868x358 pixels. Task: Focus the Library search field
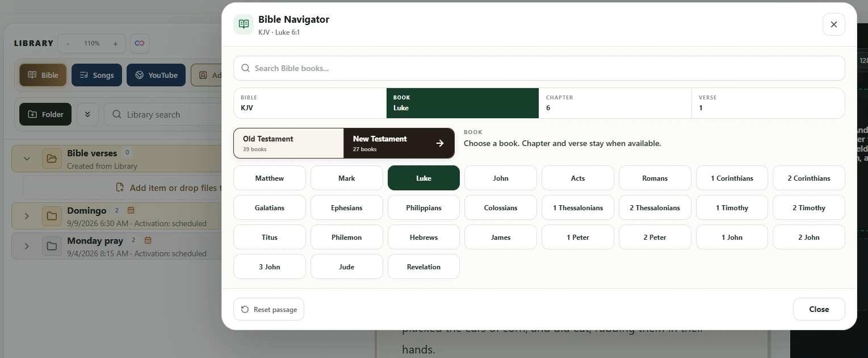163,114
